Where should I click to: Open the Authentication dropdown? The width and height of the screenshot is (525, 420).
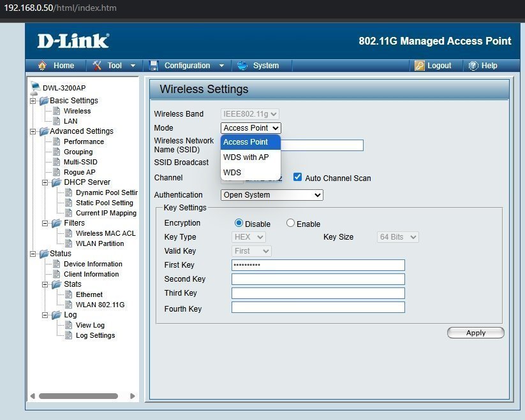pyautogui.click(x=272, y=195)
